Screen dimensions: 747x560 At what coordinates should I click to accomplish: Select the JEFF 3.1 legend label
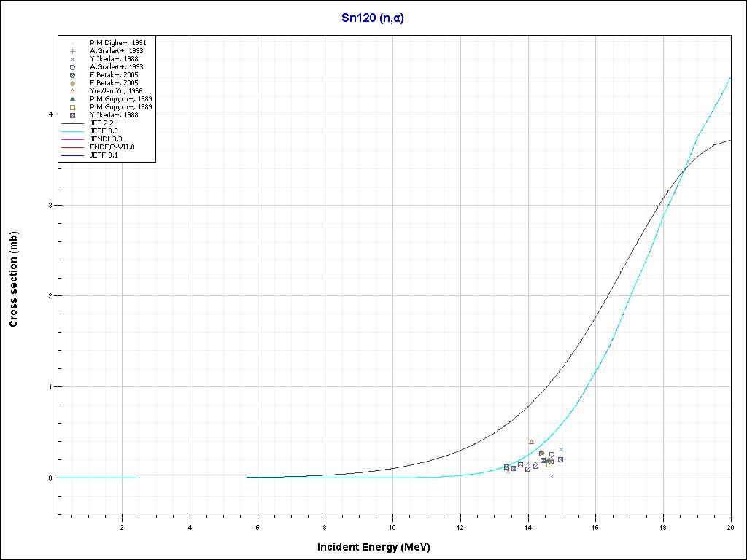pyautogui.click(x=104, y=155)
